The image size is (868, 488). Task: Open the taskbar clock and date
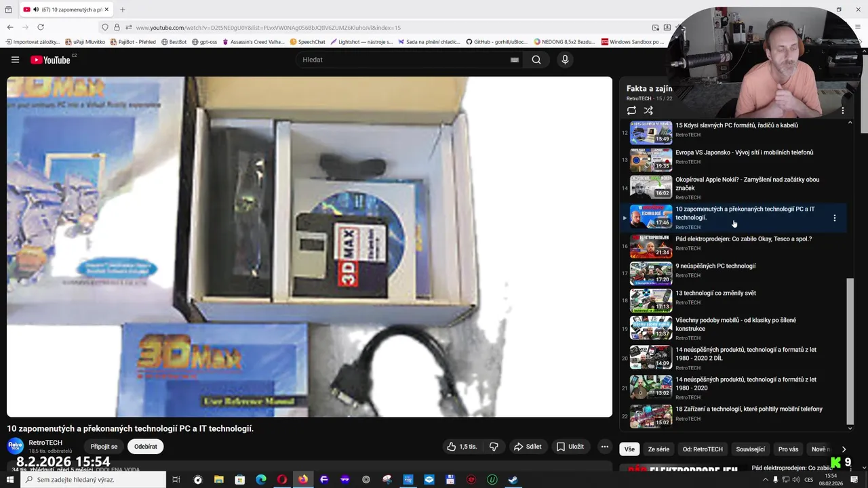830,480
